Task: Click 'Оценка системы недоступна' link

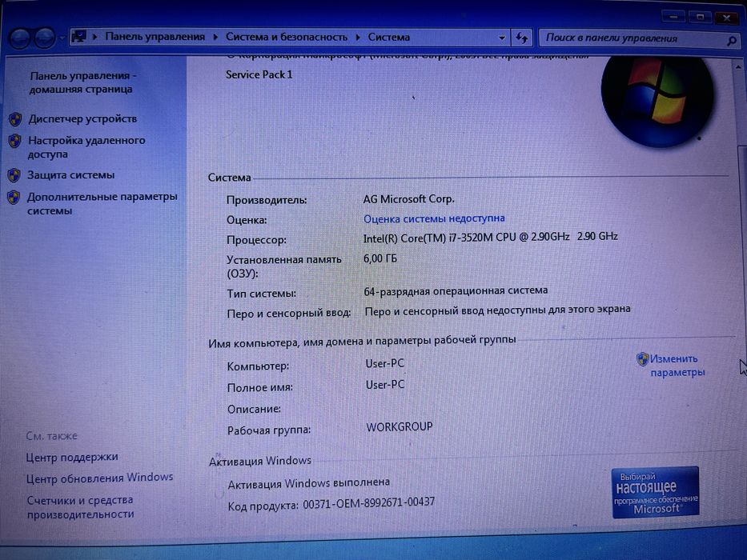Action: click(x=434, y=218)
